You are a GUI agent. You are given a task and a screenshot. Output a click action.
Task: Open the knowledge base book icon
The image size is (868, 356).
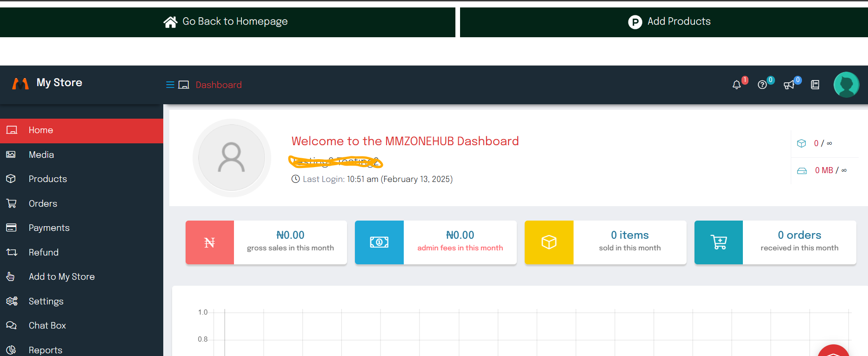pyautogui.click(x=815, y=85)
